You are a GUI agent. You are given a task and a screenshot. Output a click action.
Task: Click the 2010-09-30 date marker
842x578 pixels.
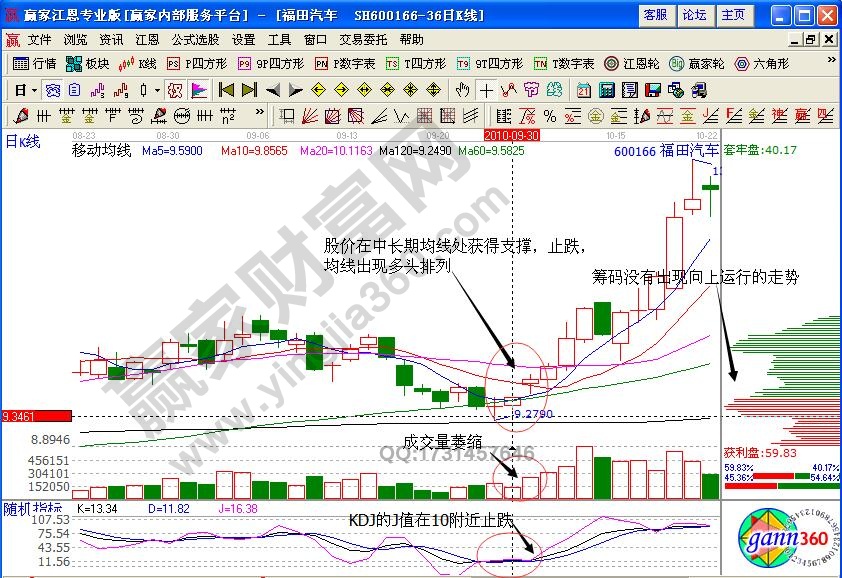tap(512, 134)
